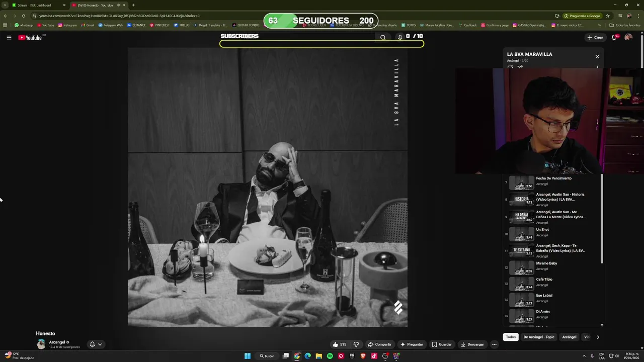Open Spotify from the taskbar
Screen dimensions: 644x362
(x=330, y=356)
